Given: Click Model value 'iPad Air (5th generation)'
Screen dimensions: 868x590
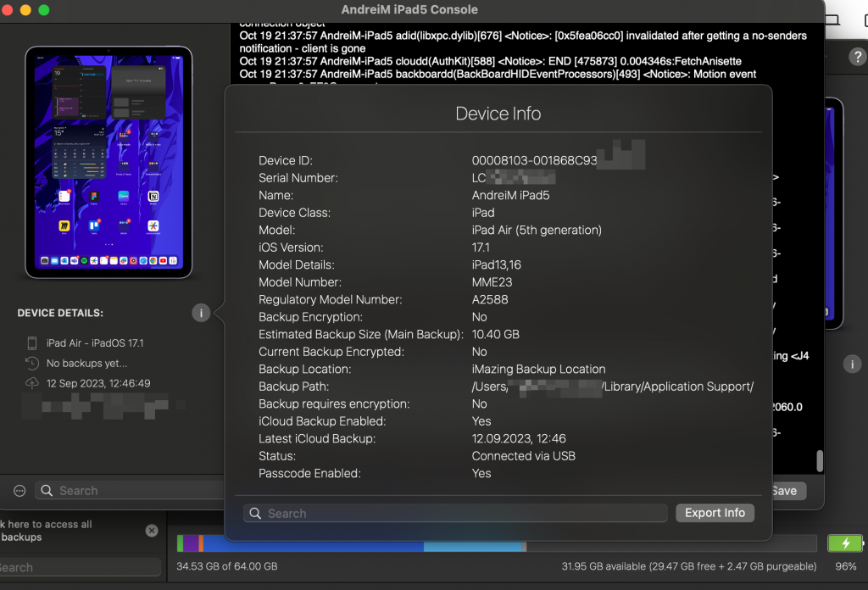Looking at the screenshot, I should point(537,231).
